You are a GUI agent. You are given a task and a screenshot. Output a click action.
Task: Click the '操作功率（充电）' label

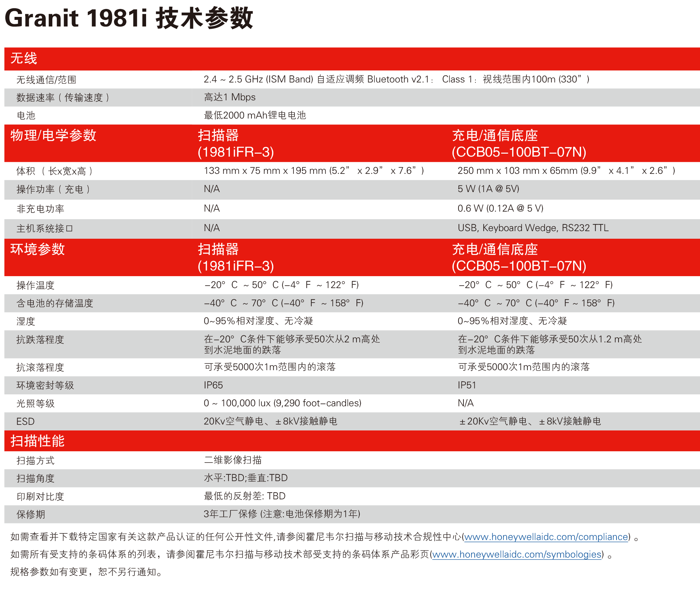(53, 189)
